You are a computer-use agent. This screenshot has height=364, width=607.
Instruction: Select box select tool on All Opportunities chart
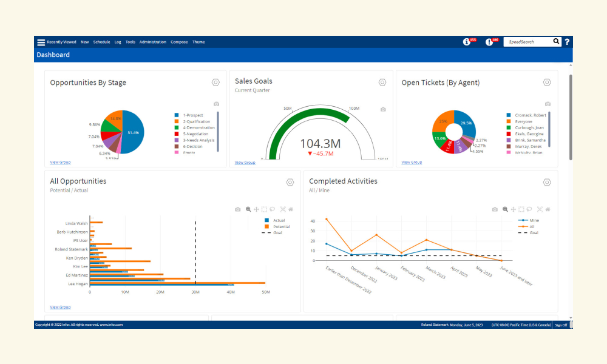pyautogui.click(x=265, y=209)
